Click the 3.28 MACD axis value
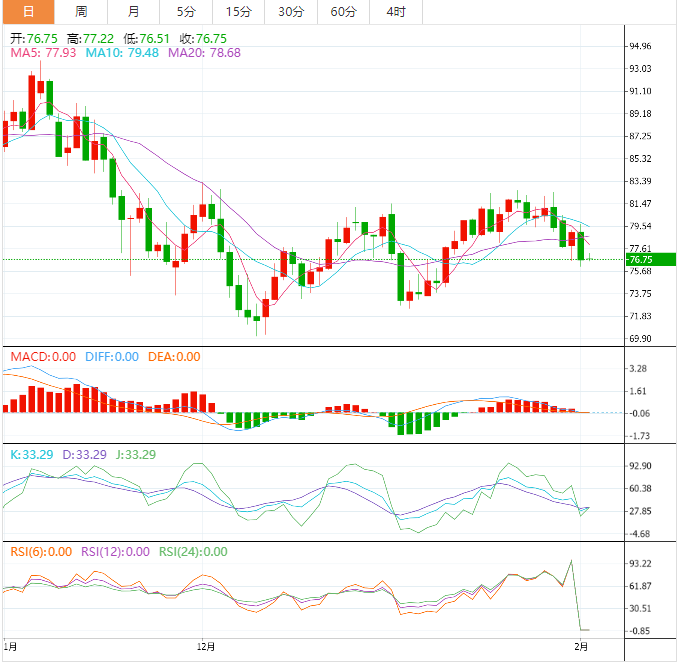 638,369
